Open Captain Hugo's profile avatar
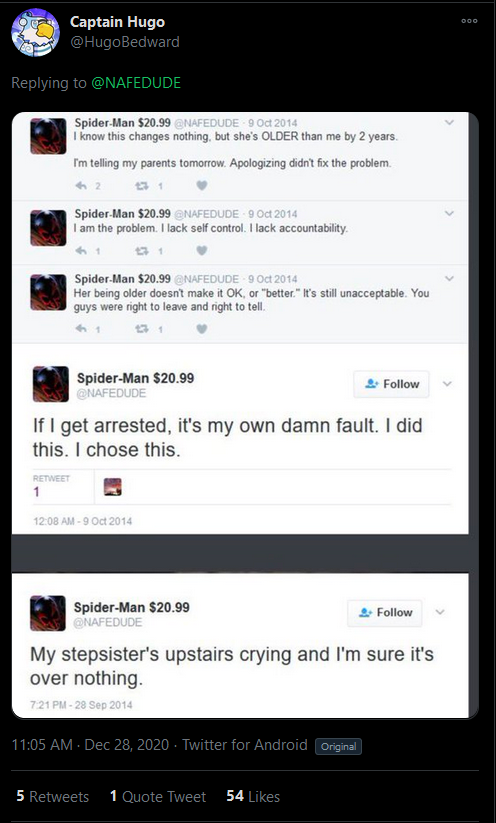The image size is (496, 823). pyautogui.click(x=35, y=31)
